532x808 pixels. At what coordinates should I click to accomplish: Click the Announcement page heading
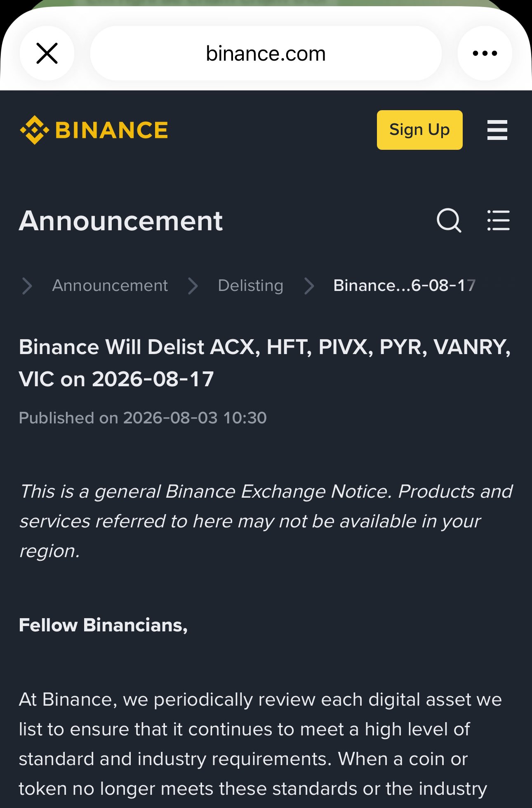[121, 221]
